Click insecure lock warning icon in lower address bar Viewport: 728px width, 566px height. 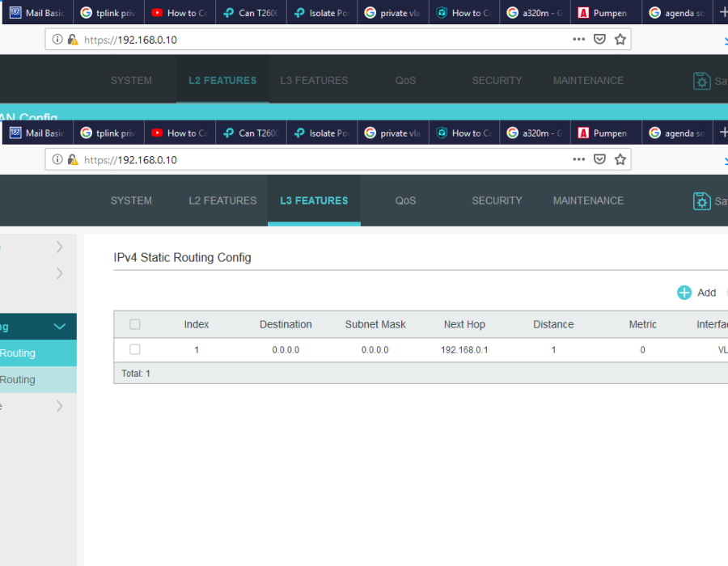(x=73, y=159)
